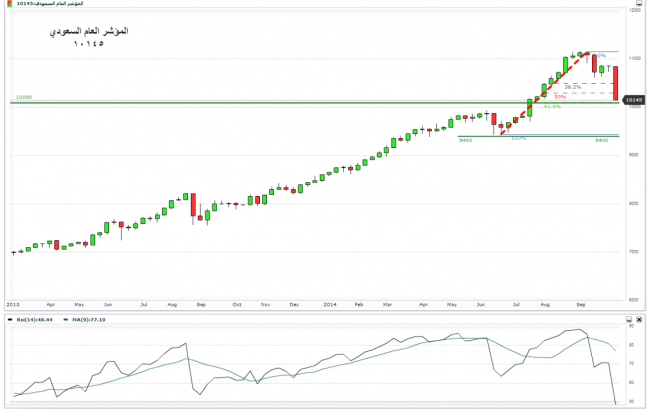Click the Oct label on the time axis
This screenshot has width=650, height=409.
(237, 304)
